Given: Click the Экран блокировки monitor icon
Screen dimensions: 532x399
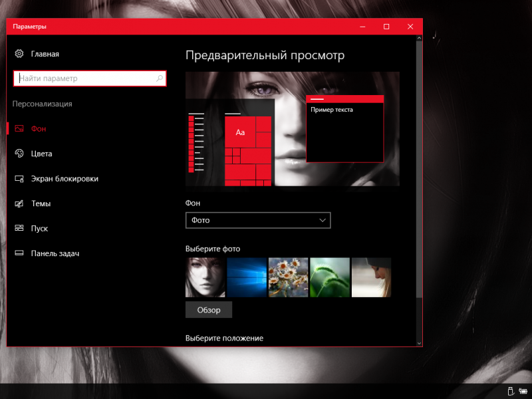Looking at the screenshot, I should [19, 178].
